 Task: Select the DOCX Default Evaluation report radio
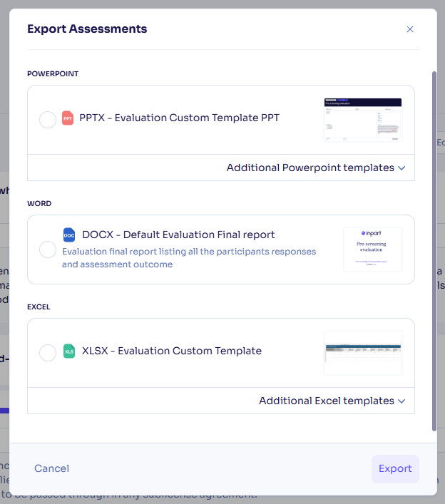48,250
